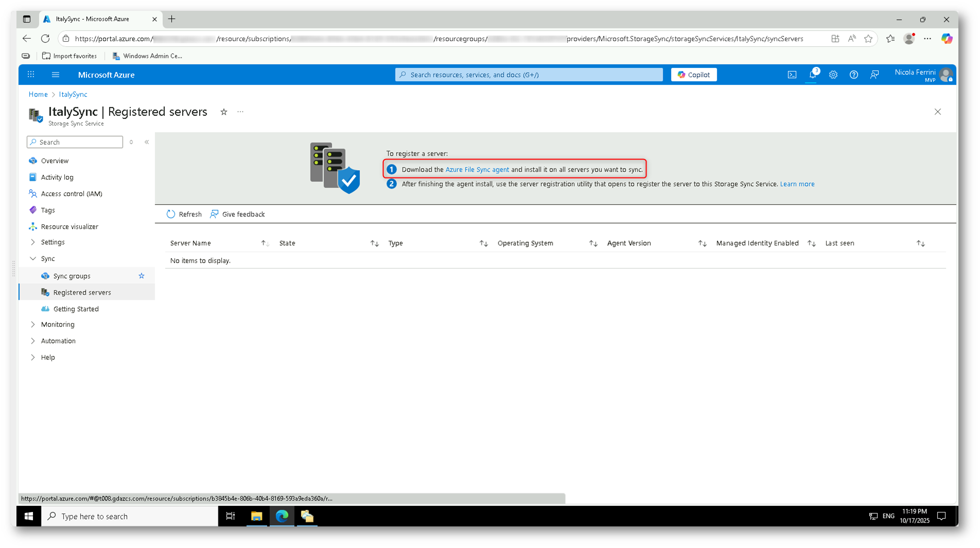The height and width of the screenshot is (548, 980).
Task: Click the Copilot button in header
Action: click(x=693, y=75)
